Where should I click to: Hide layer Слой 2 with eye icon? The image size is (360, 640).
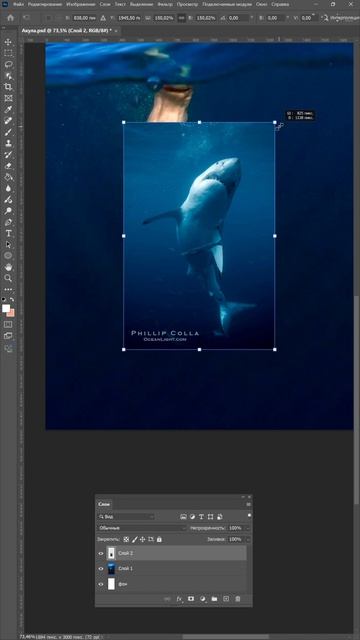[101, 553]
